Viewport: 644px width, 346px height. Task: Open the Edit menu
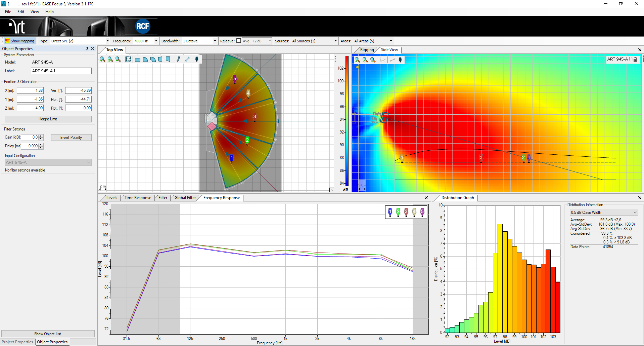click(x=21, y=12)
